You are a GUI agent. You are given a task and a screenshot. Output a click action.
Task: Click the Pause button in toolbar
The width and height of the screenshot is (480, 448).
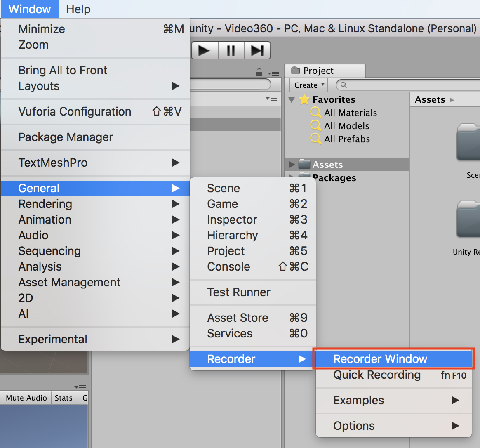[231, 51]
